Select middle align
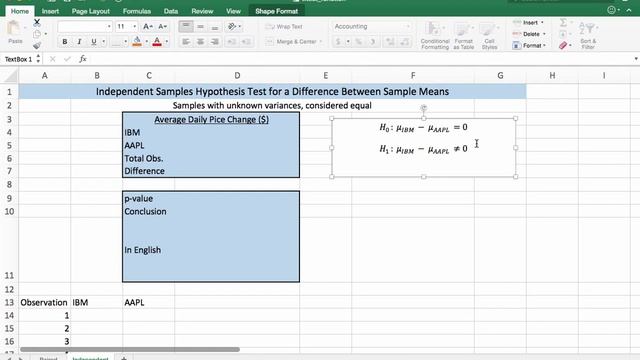This screenshot has width=640, height=360. pos(200,27)
